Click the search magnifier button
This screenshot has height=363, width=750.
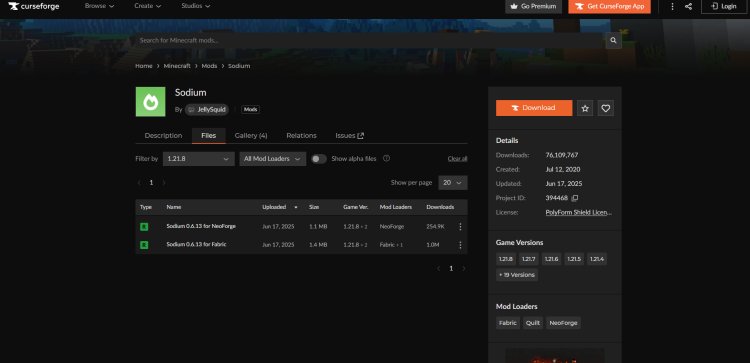[x=613, y=41]
